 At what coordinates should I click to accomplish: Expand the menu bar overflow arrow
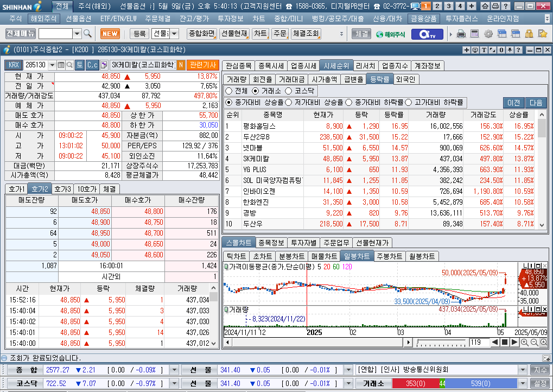pos(548,18)
